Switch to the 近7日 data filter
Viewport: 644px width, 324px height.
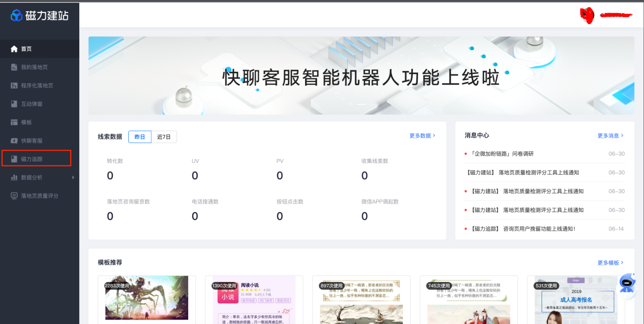click(164, 136)
